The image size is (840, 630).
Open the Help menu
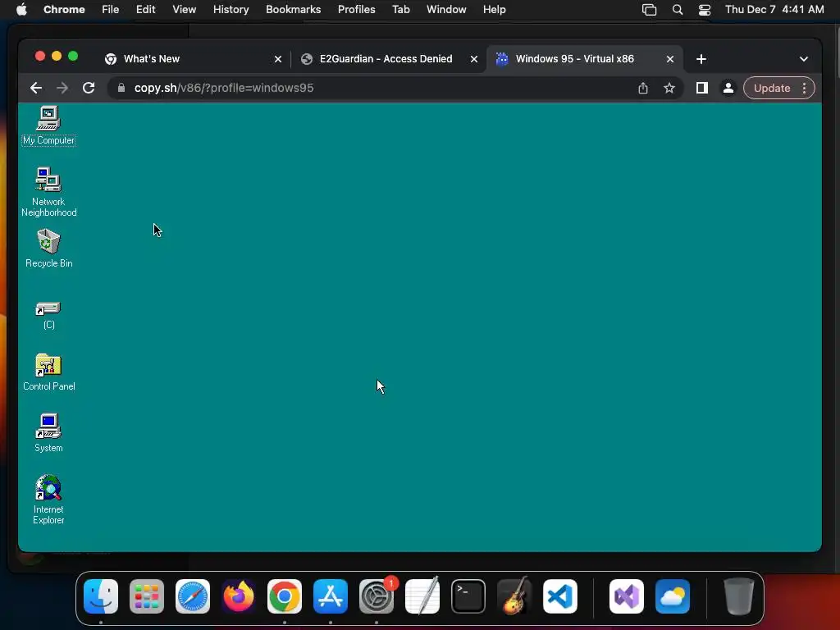(x=494, y=9)
